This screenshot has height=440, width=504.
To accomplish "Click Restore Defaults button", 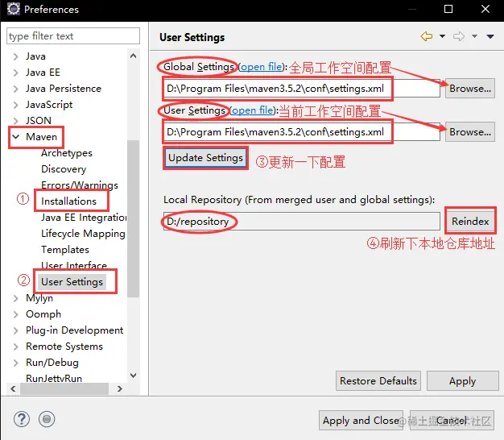I will (378, 381).
